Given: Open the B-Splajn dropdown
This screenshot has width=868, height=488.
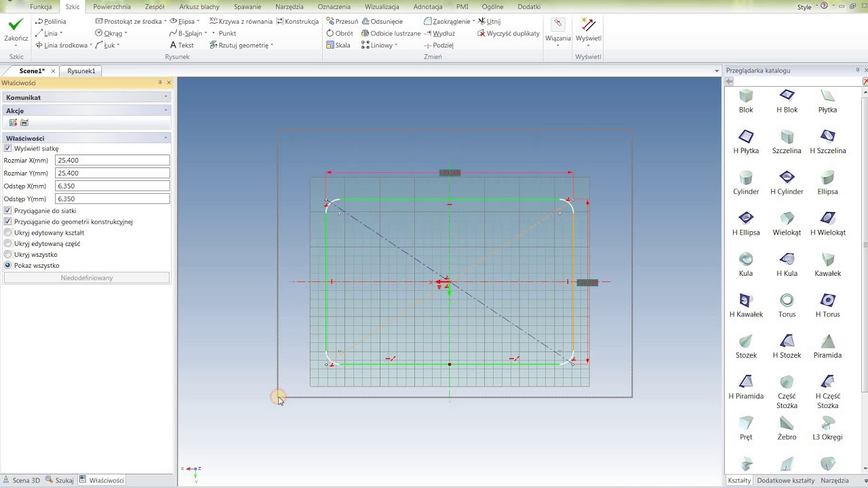Looking at the screenshot, I should (205, 33).
